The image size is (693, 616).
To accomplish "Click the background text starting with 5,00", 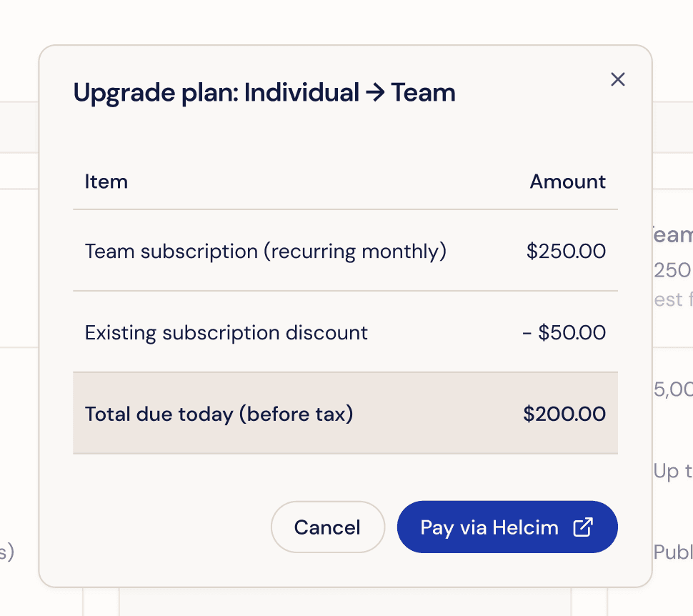I will coord(673,389).
